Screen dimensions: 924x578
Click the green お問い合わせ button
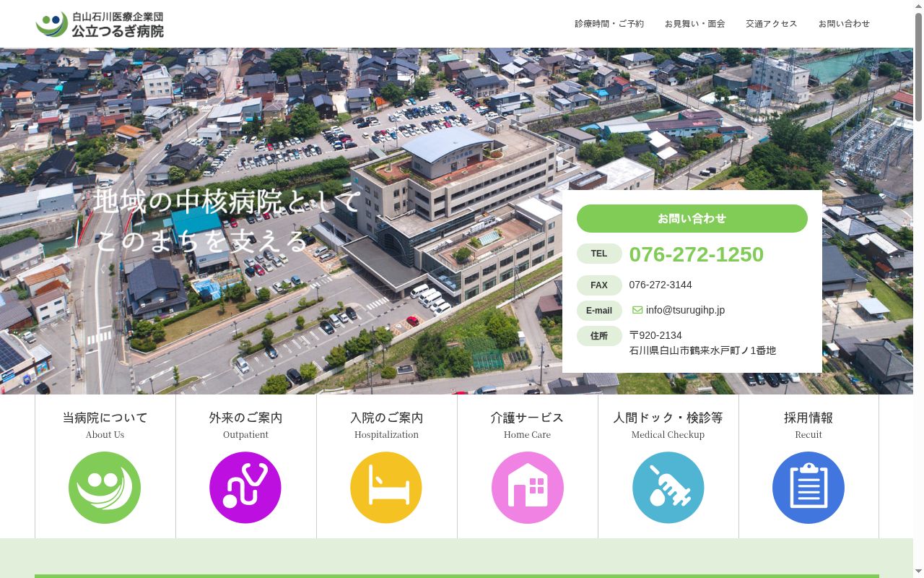click(x=692, y=218)
